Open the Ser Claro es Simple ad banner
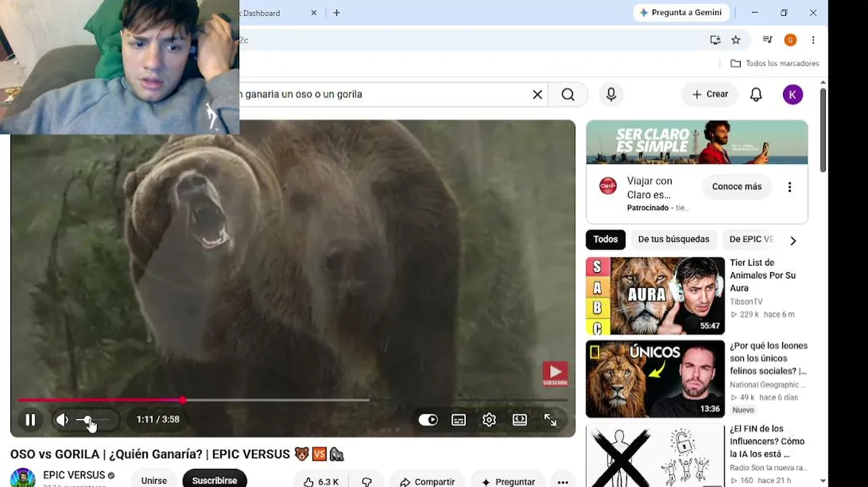 [x=697, y=142]
